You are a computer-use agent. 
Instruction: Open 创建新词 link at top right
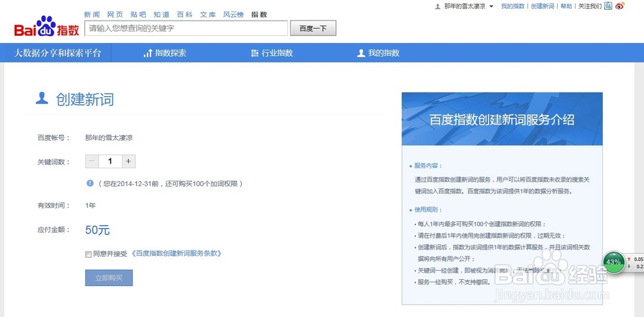[542, 6]
